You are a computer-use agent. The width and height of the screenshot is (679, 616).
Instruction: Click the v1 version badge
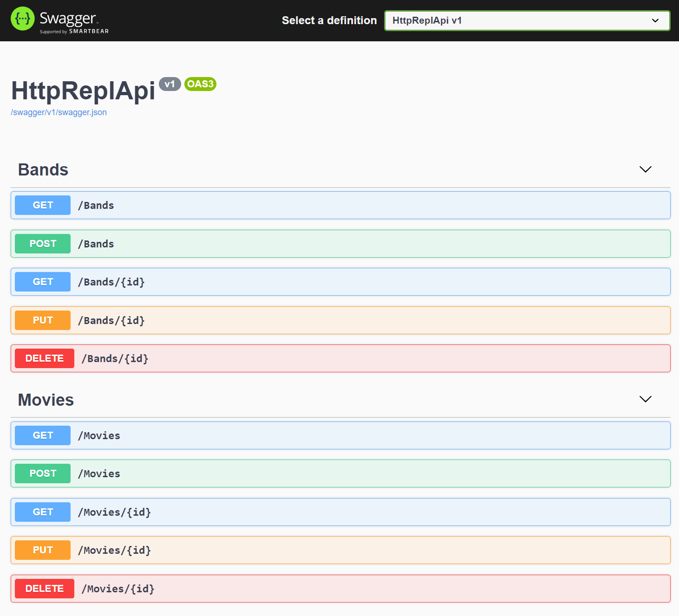tap(170, 84)
